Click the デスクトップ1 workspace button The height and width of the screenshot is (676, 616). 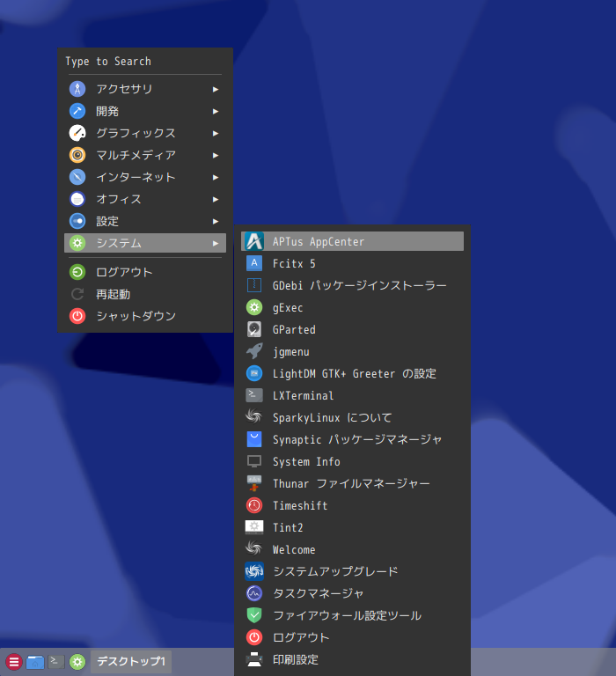[131, 661]
